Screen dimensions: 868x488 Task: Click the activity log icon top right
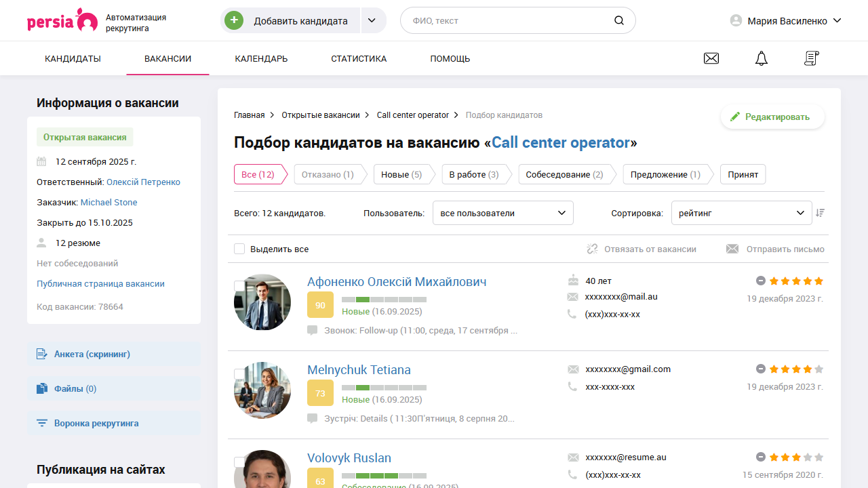(811, 58)
